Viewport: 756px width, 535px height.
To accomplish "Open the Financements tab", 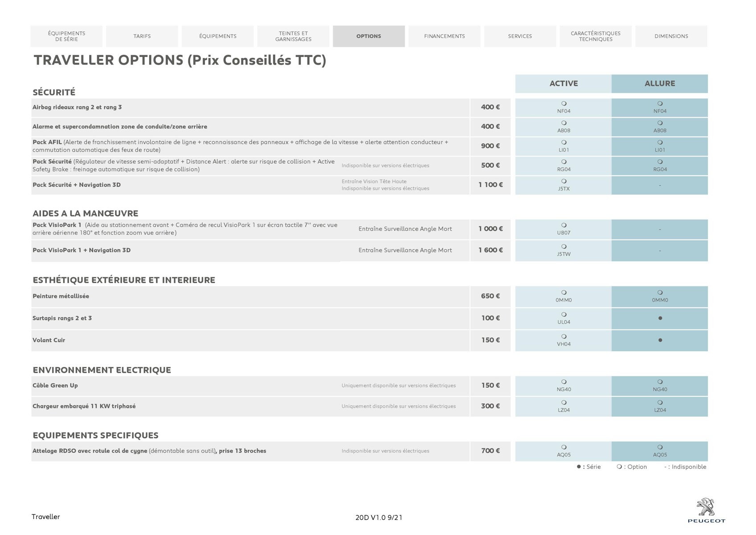I will coord(445,36).
